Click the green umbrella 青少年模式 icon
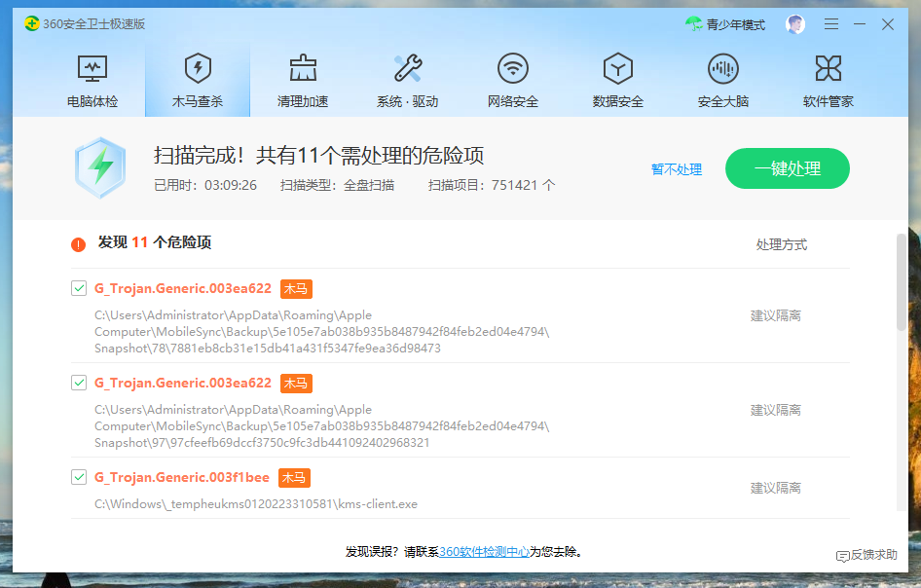Image resolution: width=921 pixels, height=588 pixels. 694,24
